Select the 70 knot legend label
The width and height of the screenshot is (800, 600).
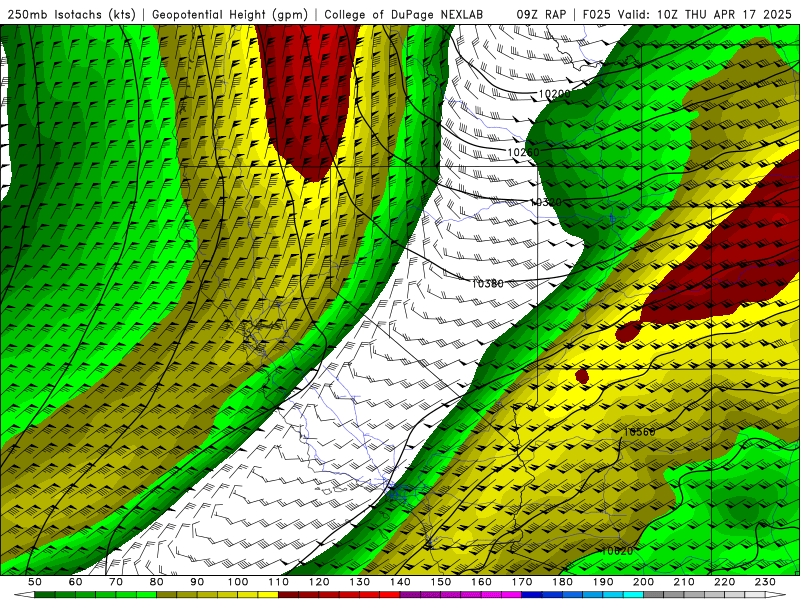point(116,582)
